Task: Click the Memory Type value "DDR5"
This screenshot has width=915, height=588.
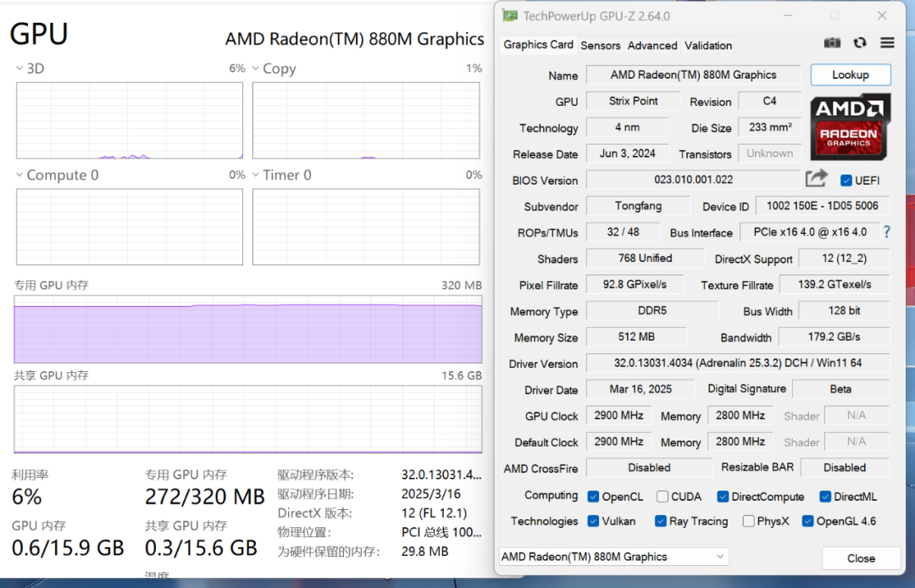Action: click(x=652, y=311)
